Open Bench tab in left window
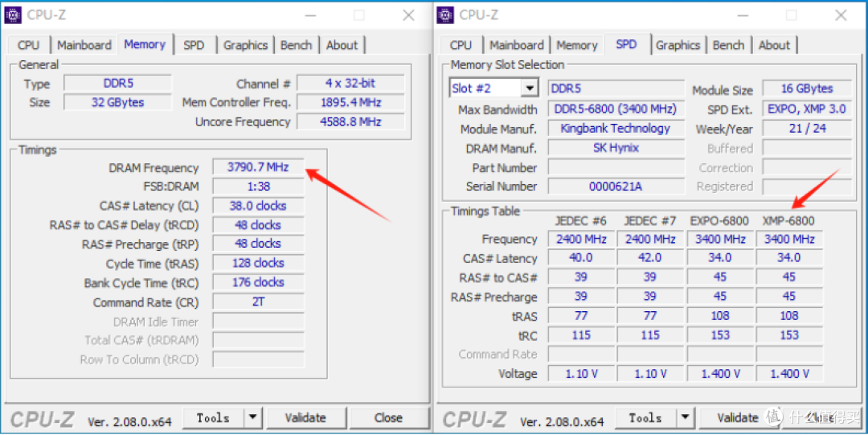Image resolution: width=868 pixels, height=435 pixels. point(296,46)
